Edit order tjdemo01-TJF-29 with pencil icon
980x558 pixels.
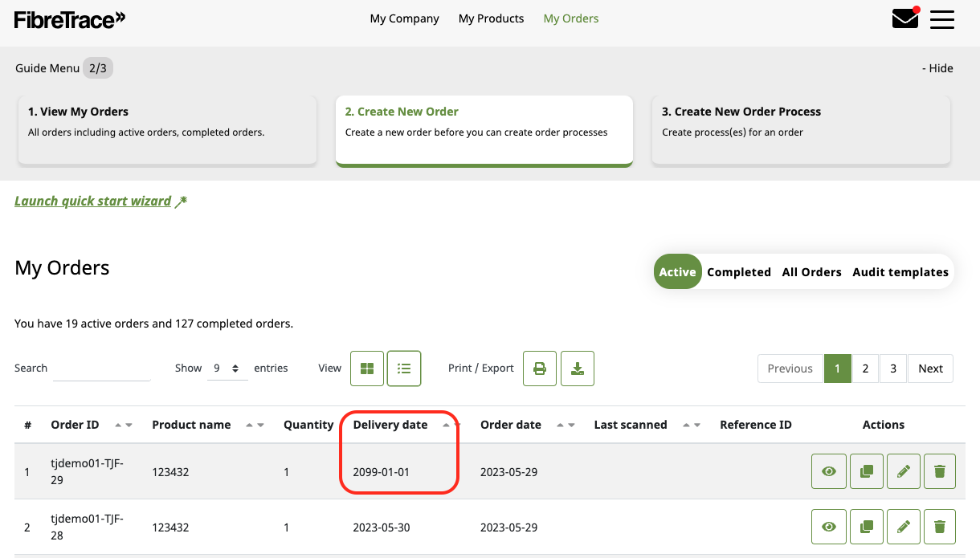[x=904, y=471]
